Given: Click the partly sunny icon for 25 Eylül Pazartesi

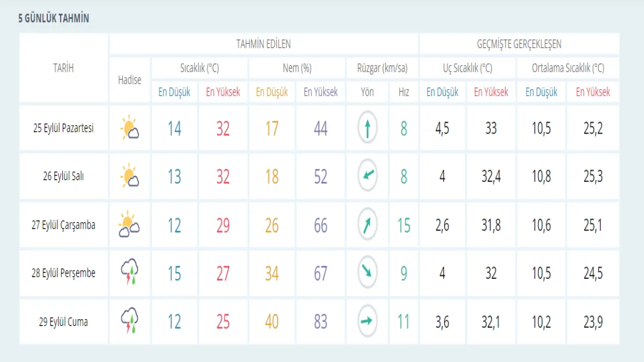Looking at the screenshot, I should (x=129, y=128).
